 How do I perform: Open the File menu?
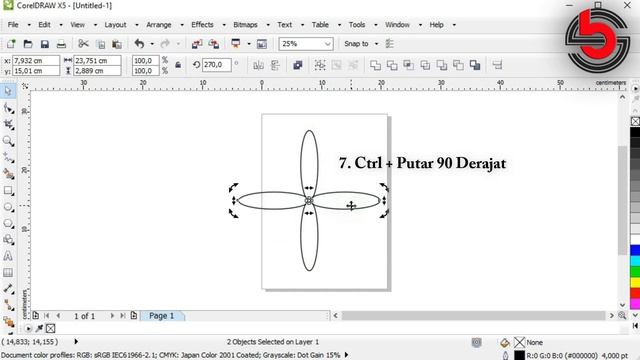click(x=13, y=24)
